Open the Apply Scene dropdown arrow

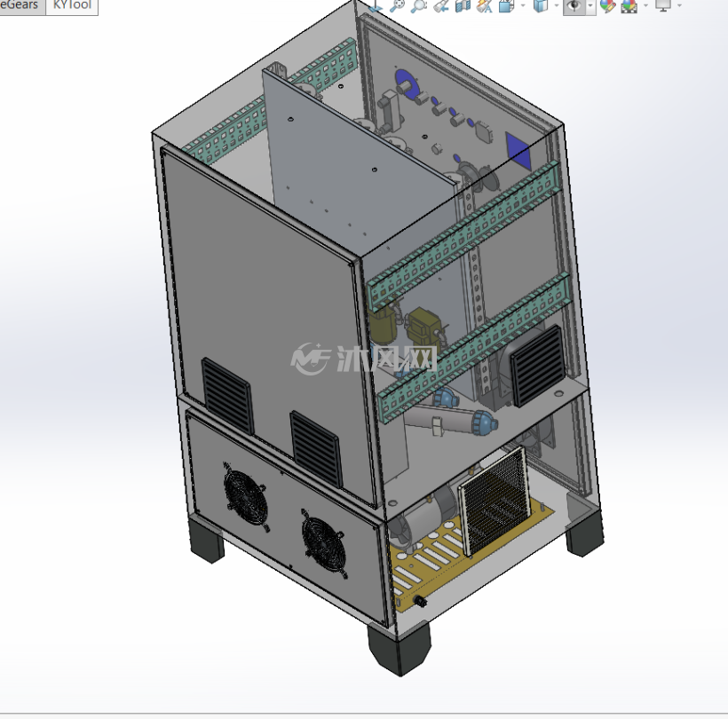click(645, 5)
